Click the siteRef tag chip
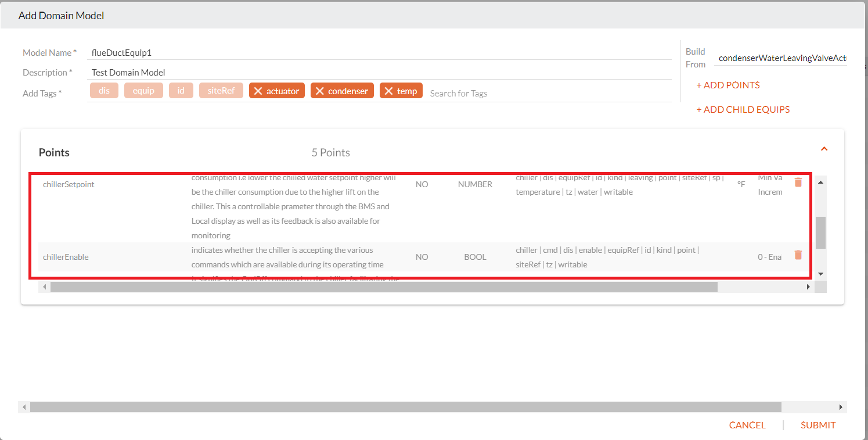Image resolution: width=868 pixels, height=440 pixels. [221, 91]
